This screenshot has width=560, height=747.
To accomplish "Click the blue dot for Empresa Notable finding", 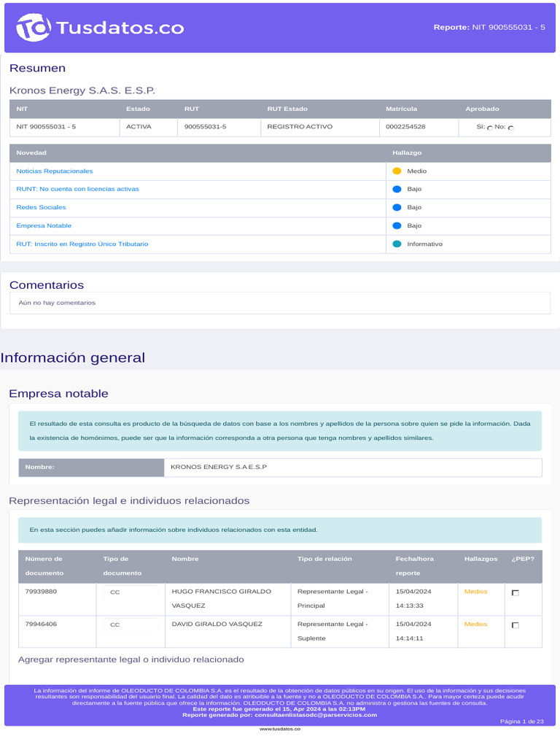I will pyautogui.click(x=397, y=226).
